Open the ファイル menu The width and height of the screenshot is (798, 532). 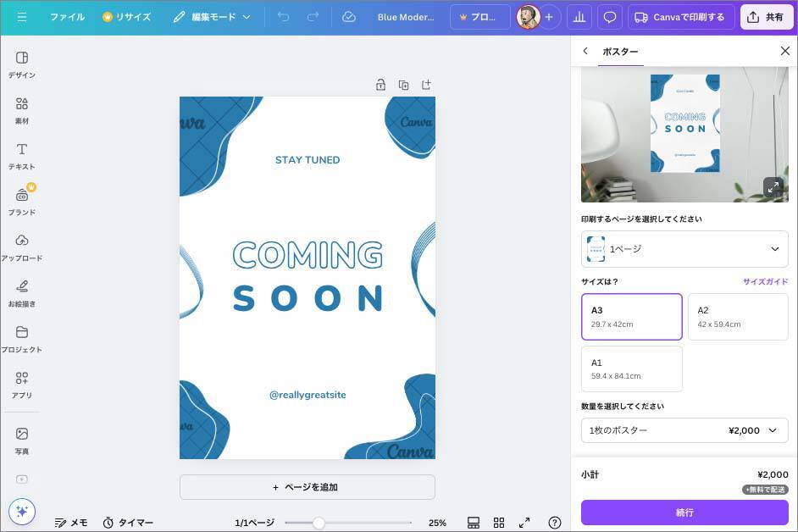tap(67, 17)
